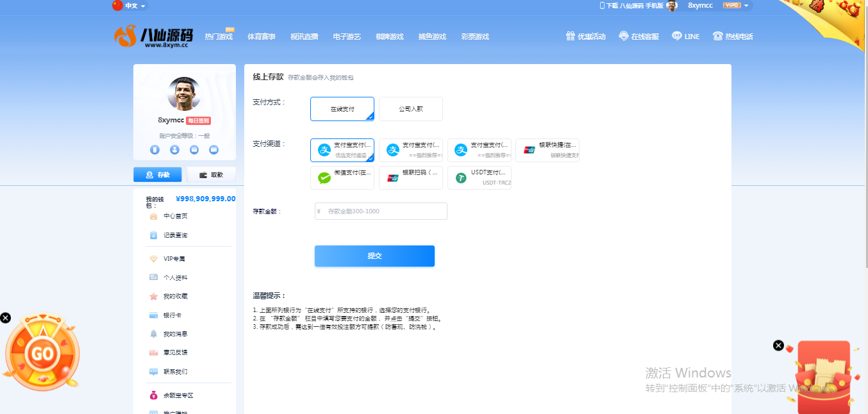Open the 热门游戏 navigation menu
Screen dimensions: 868x414
pyautogui.click(x=219, y=37)
